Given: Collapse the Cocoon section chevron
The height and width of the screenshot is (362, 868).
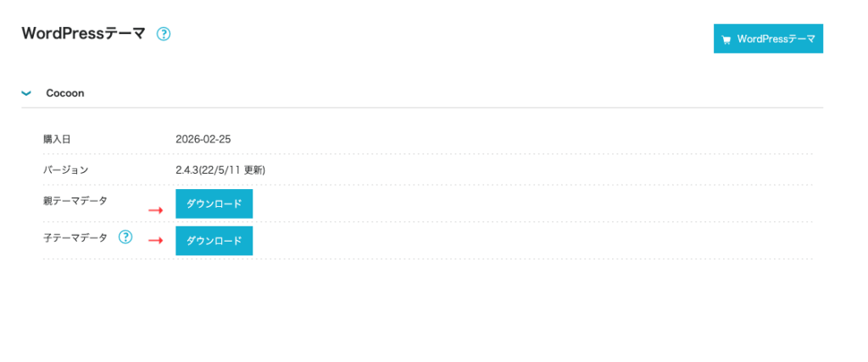Looking at the screenshot, I should click(x=26, y=92).
